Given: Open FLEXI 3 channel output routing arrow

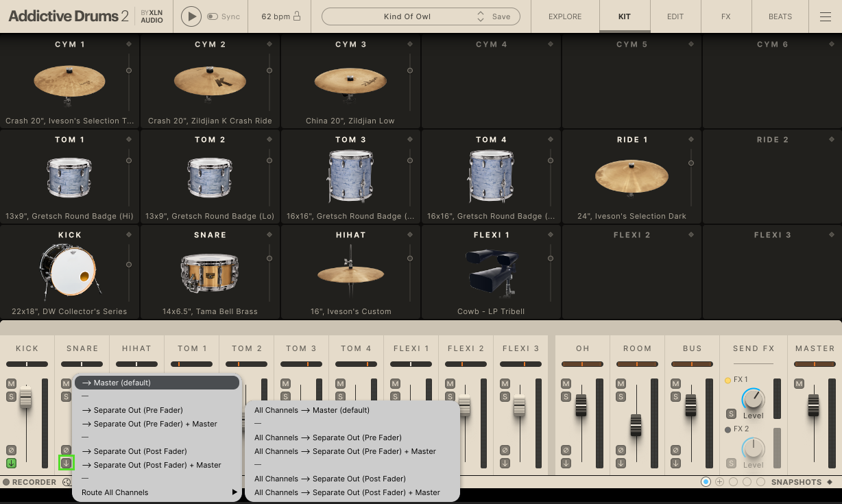Looking at the screenshot, I should (x=505, y=463).
